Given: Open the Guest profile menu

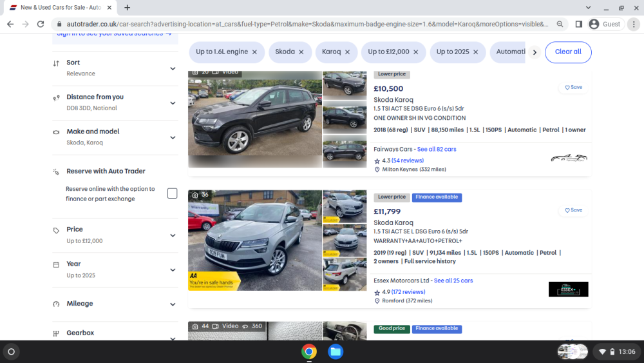Looking at the screenshot, I should pos(605,25).
